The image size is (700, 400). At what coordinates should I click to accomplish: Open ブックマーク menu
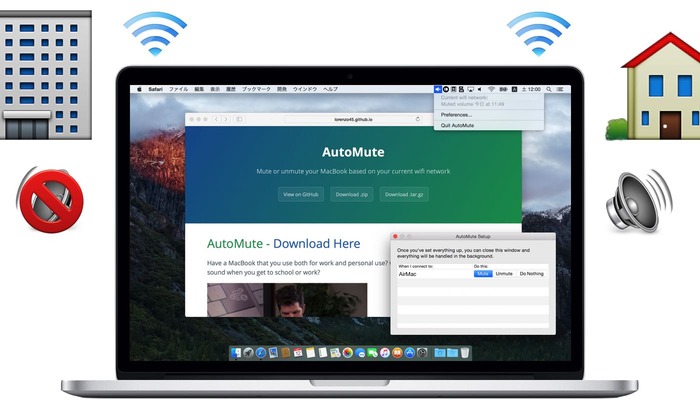256,89
